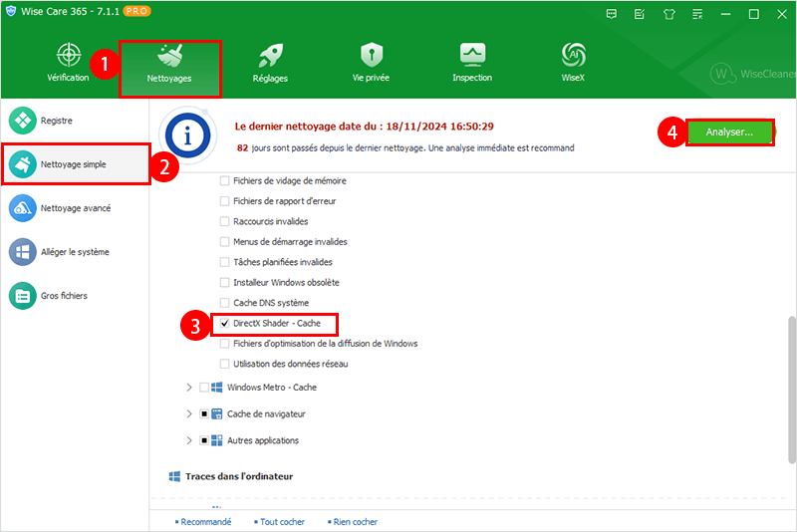Toggle the Autres applications checkbox
The width and height of the screenshot is (797, 532).
[204, 440]
